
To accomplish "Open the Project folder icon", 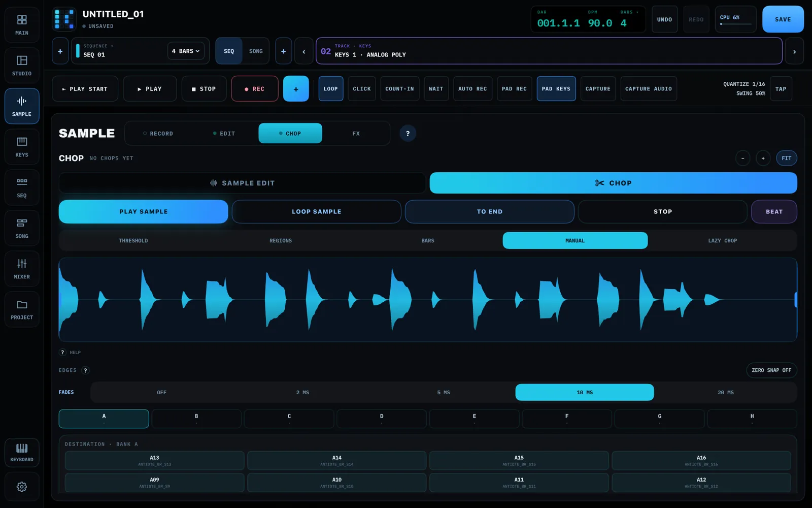I will 22,309.
